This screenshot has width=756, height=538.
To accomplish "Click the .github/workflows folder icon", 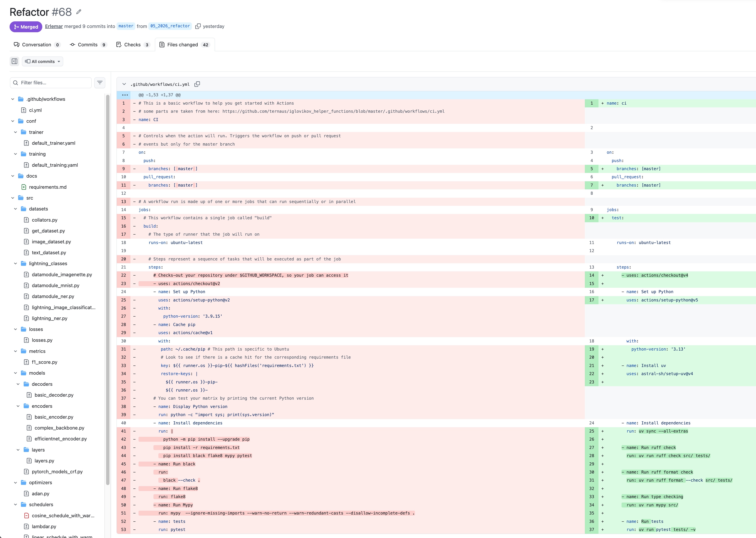I will click(x=21, y=99).
